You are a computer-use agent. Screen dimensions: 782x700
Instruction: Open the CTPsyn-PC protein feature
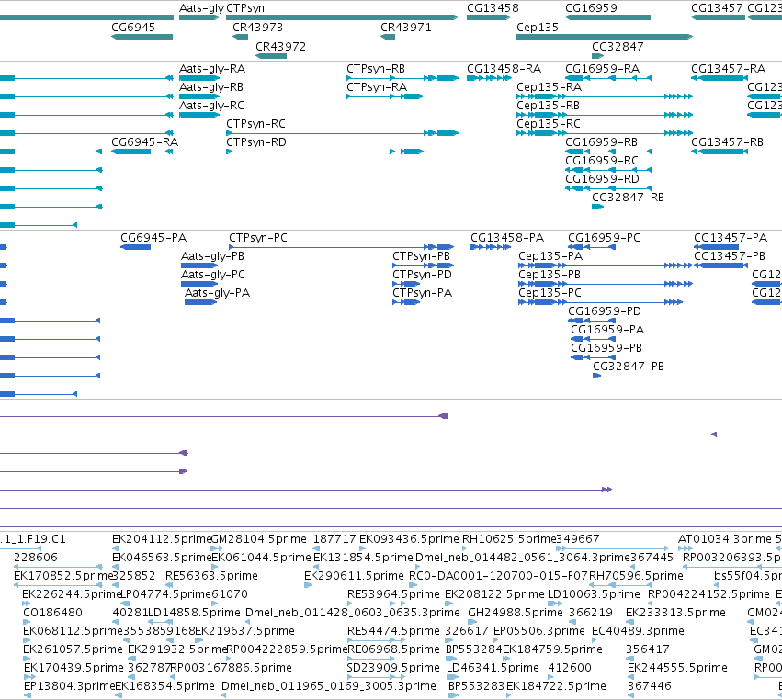point(341,247)
